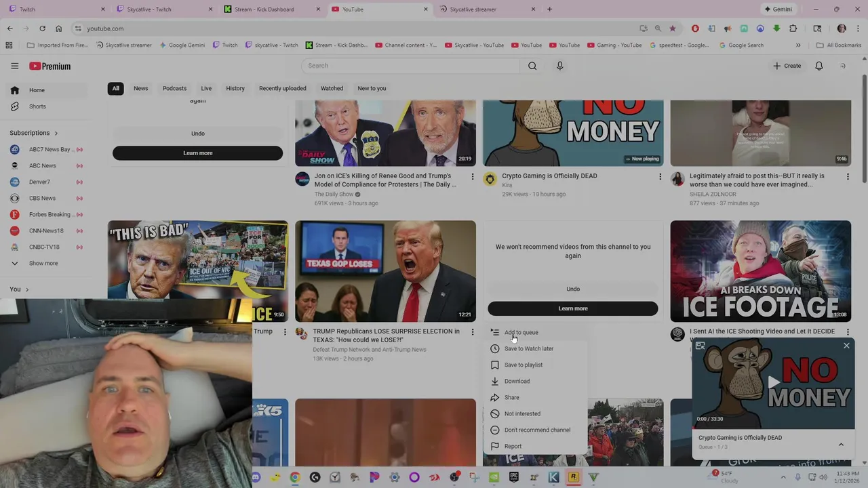Expand hidden bookmarks overflow chevron
Viewport: 868px width, 488px height.
pos(797,45)
